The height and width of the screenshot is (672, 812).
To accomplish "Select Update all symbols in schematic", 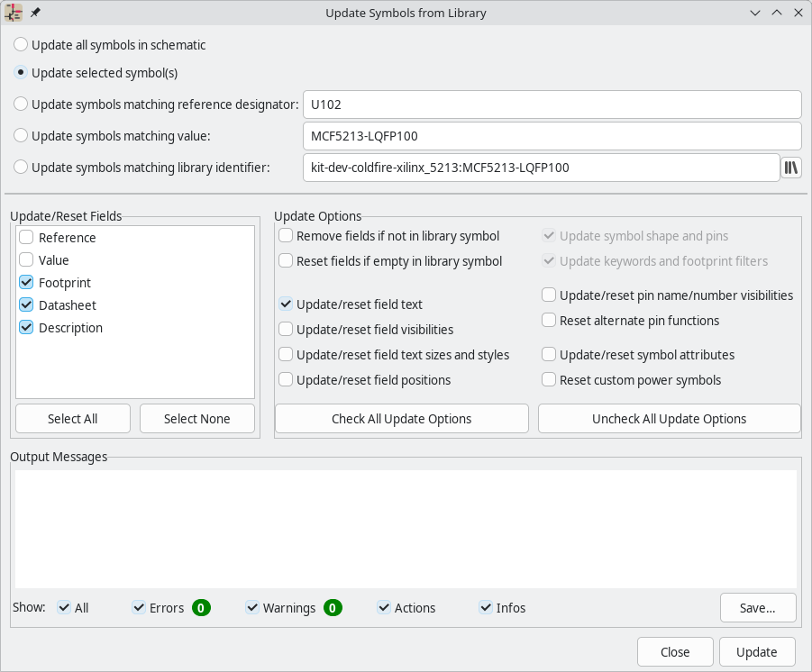I will (21, 45).
